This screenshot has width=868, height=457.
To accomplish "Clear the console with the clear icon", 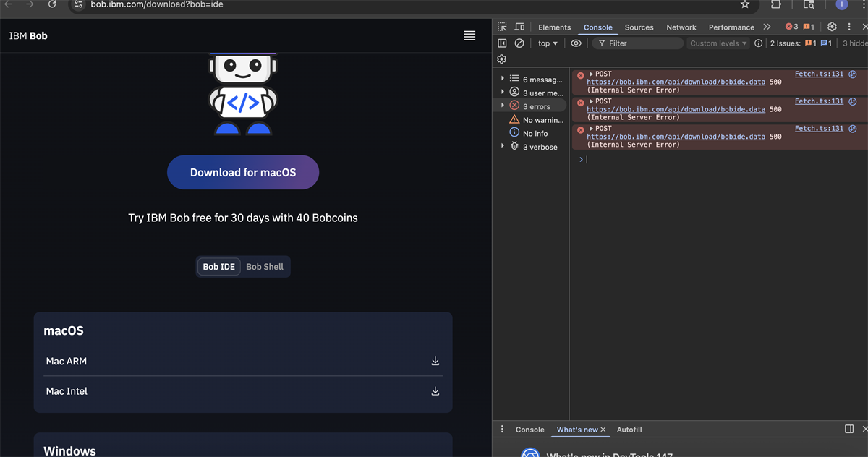I will pos(519,43).
